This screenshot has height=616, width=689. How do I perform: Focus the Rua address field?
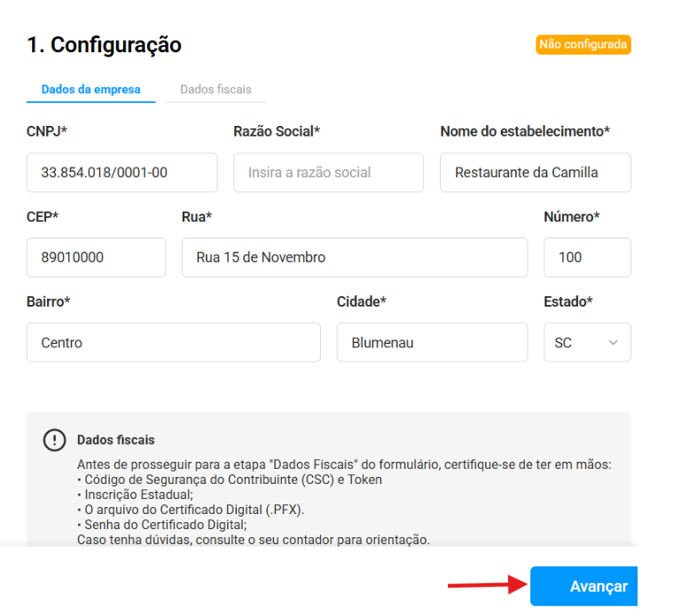pos(354,258)
